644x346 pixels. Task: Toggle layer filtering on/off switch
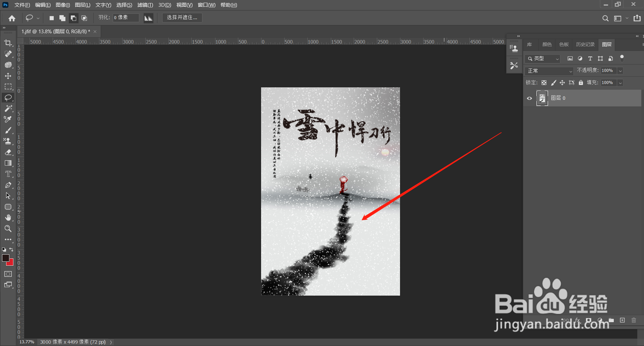(622, 58)
